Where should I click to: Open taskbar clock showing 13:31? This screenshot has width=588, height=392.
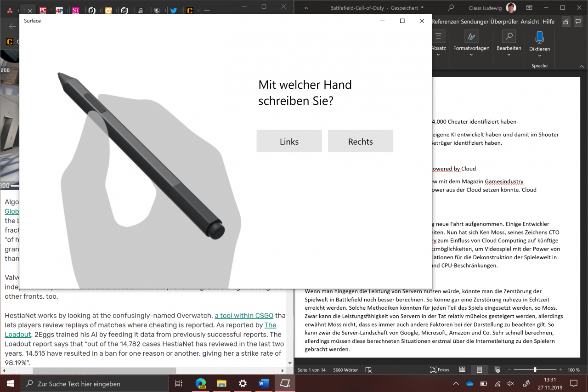(x=550, y=383)
